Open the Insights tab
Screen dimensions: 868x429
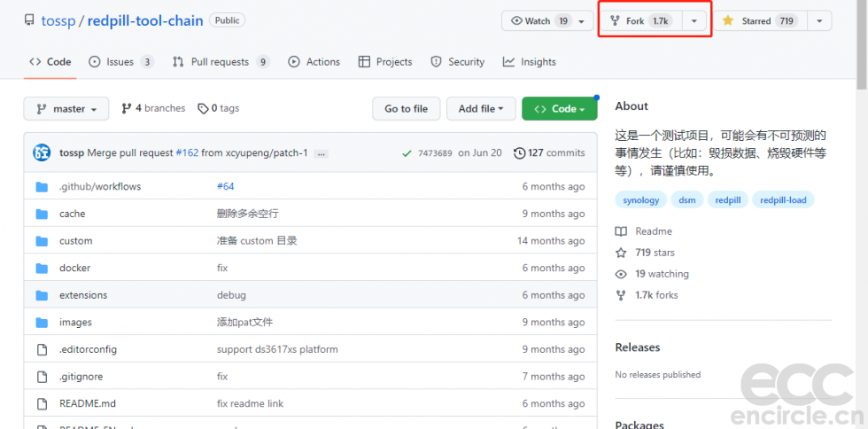pyautogui.click(x=530, y=62)
